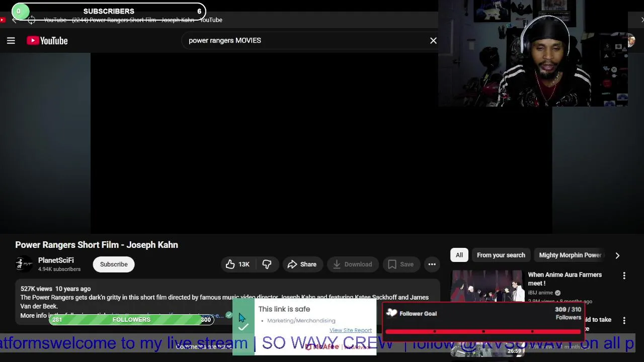Open options for Anime Aura Farmers video
The image size is (644, 362).
click(x=624, y=276)
